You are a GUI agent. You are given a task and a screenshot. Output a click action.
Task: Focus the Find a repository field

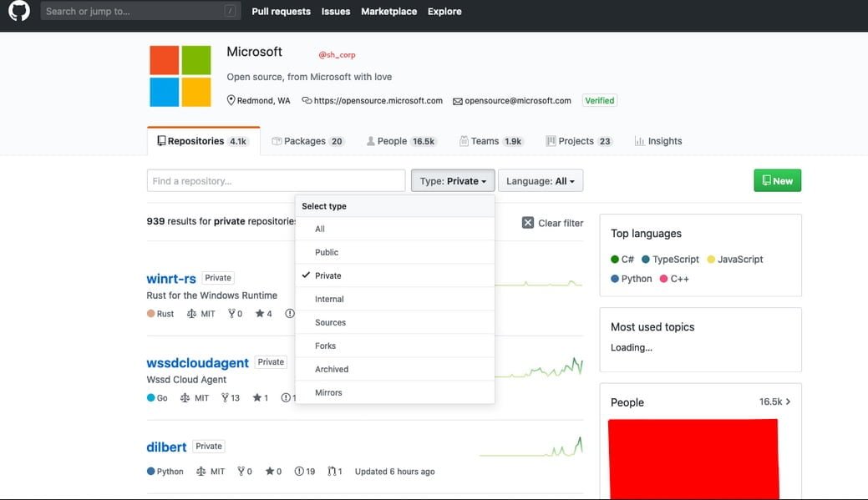[x=276, y=181]
